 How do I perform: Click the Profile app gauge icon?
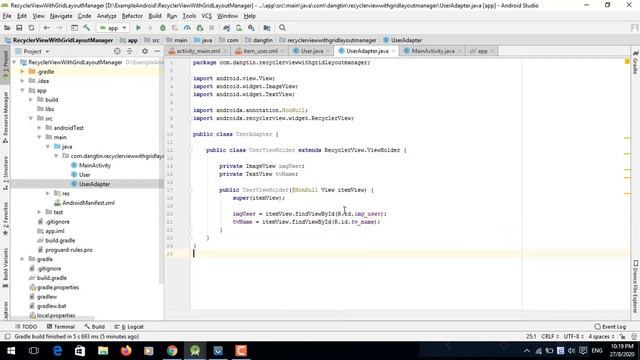pyautogui.click(x=187, y=28)
